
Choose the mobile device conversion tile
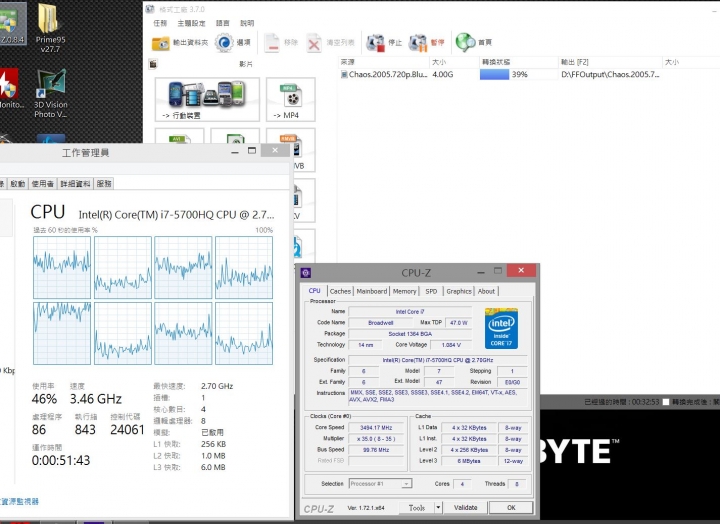click(x=207, y=99)
